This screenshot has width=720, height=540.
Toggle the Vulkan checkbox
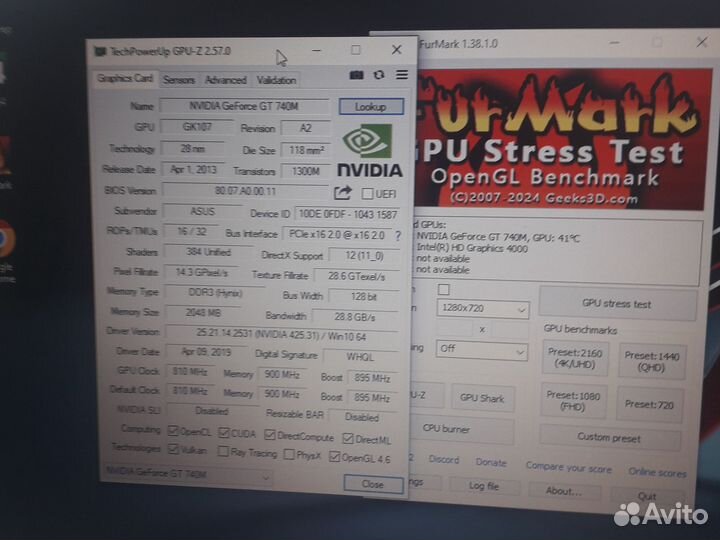pyautogui.click(x=173, y=449)
